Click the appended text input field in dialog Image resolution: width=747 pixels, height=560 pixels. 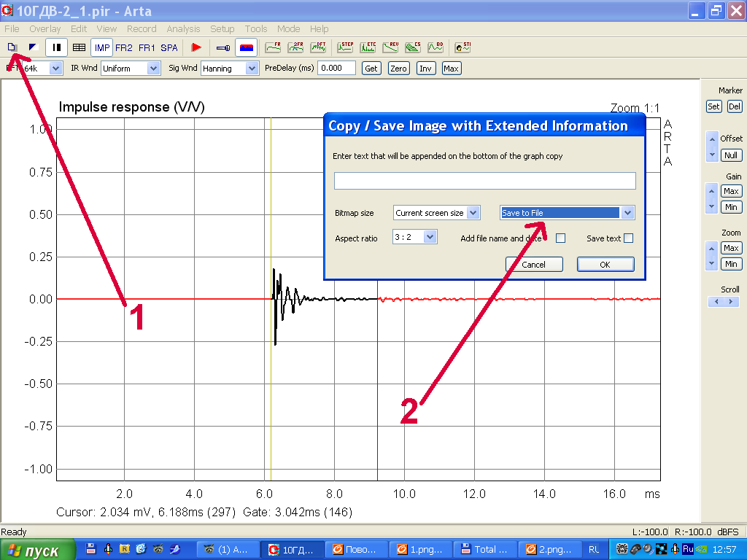click(484, 181)
